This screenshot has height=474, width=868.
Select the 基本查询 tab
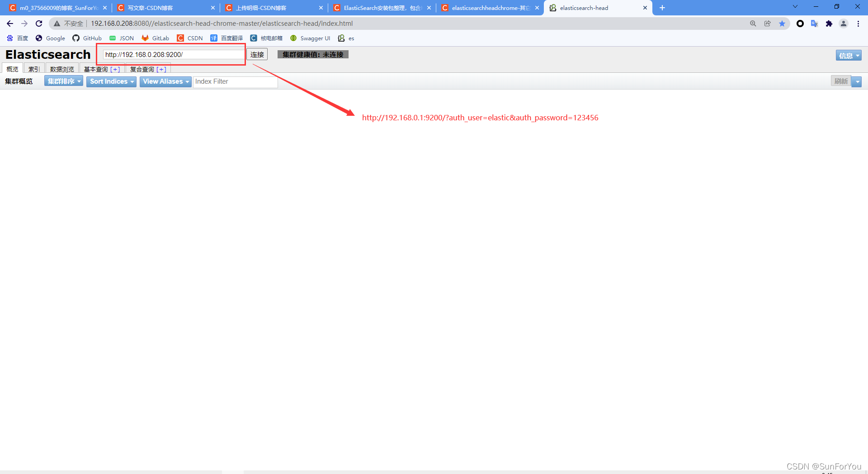[x=96, y=69]
